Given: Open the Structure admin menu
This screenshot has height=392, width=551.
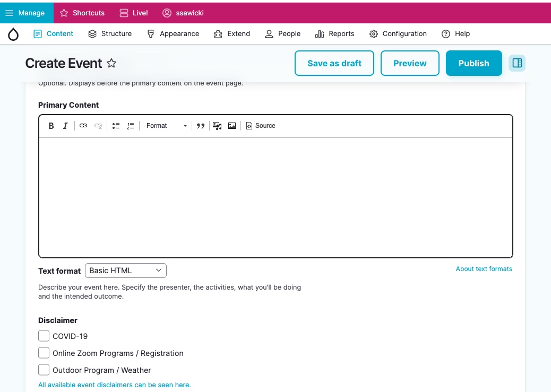Looking at the screenshot, I should coord(110,34).
